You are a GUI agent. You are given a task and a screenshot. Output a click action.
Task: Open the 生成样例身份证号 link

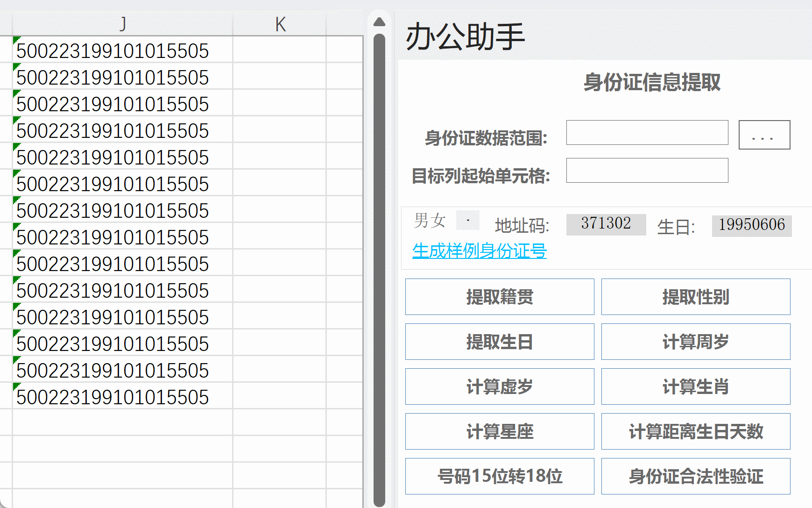(x=479, y=251)
